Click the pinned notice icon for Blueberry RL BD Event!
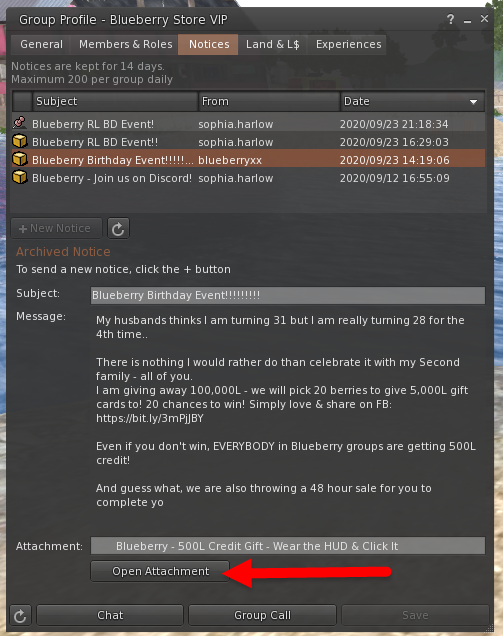The width and height of the screenshot is (503, 636). coord(19,123)
